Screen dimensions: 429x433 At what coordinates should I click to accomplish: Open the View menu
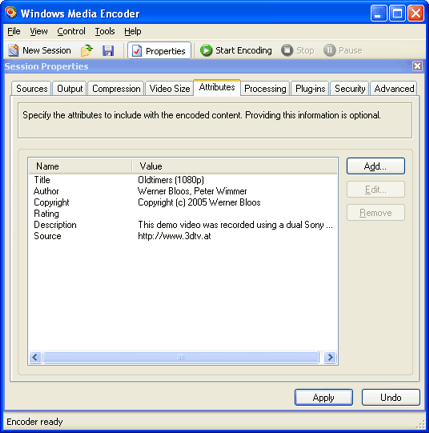coord(39,31)
